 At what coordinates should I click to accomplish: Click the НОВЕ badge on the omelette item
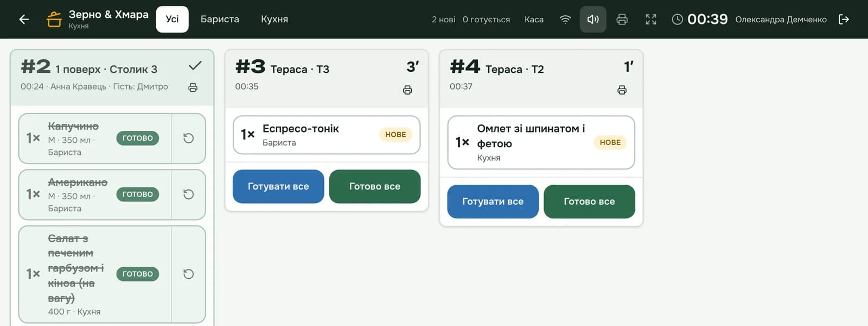[x=610, y=142]
